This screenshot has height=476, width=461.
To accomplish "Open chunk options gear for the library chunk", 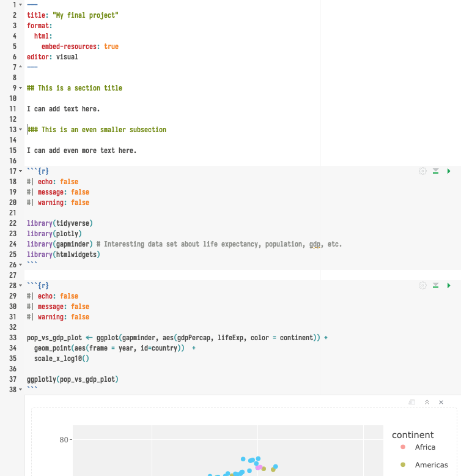I will click(422, 171).
